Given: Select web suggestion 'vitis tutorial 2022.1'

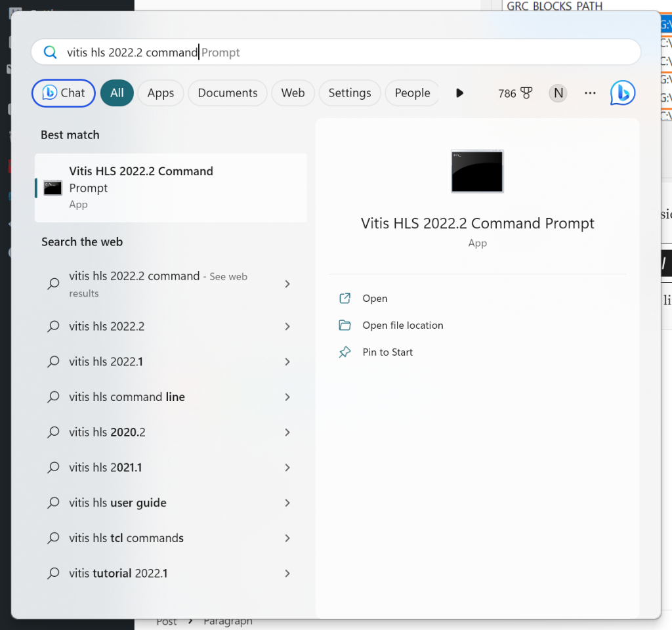Looking at the screenshot, I should (x=171, y=573).
